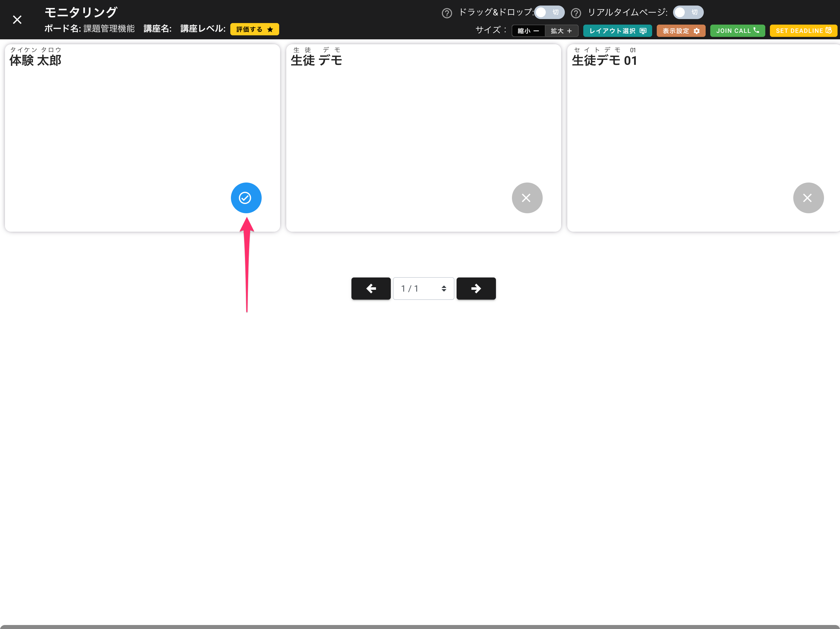Image resolution: width=840 pixels, height=629 pixels.
Task: Click the SET DEADLINE button
Action: (803, 31)
